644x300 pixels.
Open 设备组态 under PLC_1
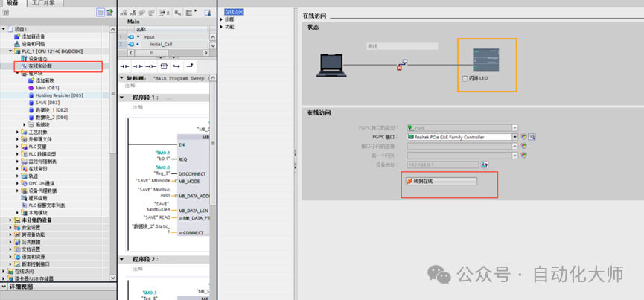point(36,59)
